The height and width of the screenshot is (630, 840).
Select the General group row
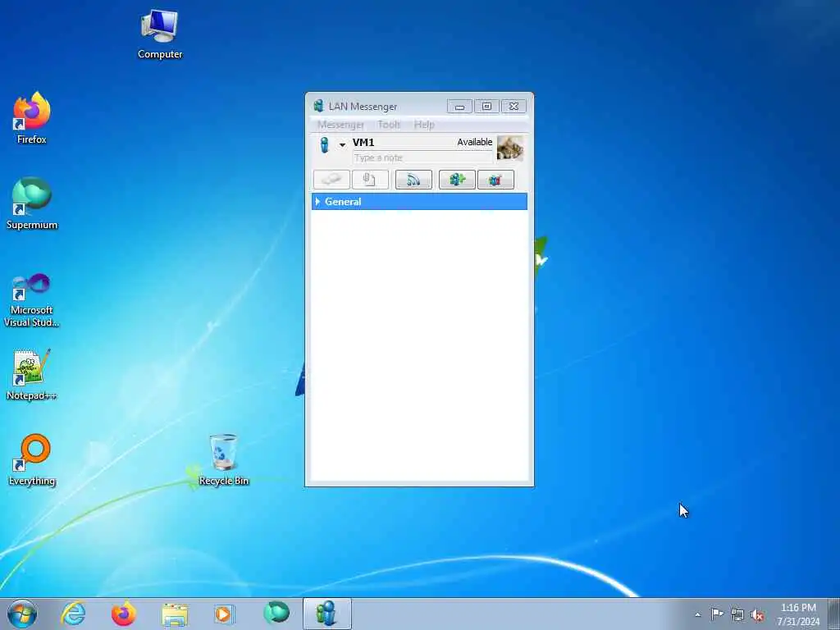point(419,202)
